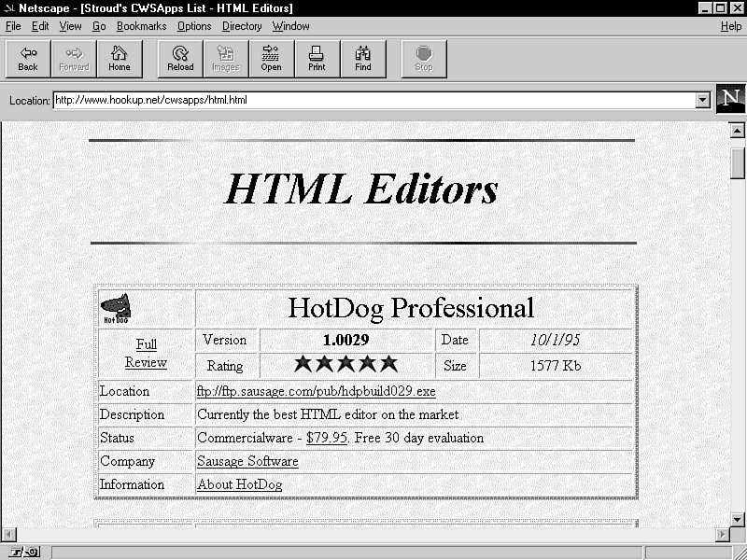The height and width of the screenshot is (560, 747).
Task: Click the security key icon in status bar
Action: point(25,553)
